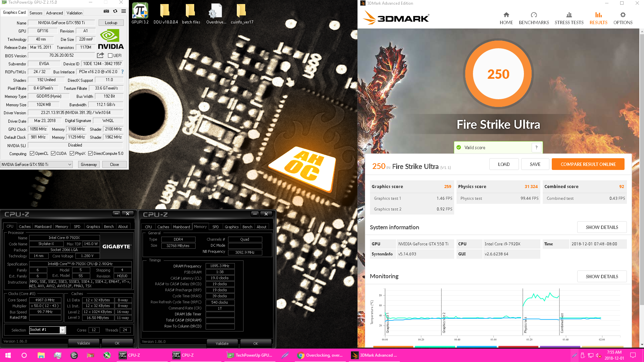Click the Lookup button in GPU-Z
Viewport: 644px width, 362px height.
pyautogui.click(x=111, y=23)
